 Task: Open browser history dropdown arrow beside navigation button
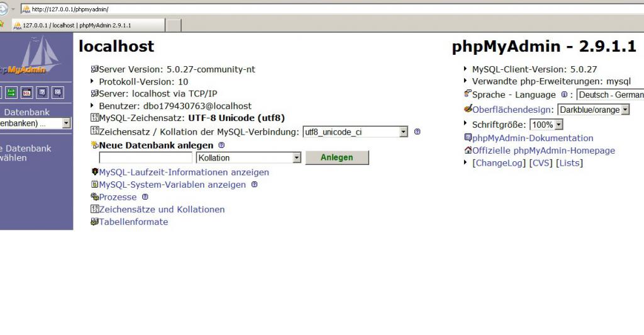click(x=13, y=9)
